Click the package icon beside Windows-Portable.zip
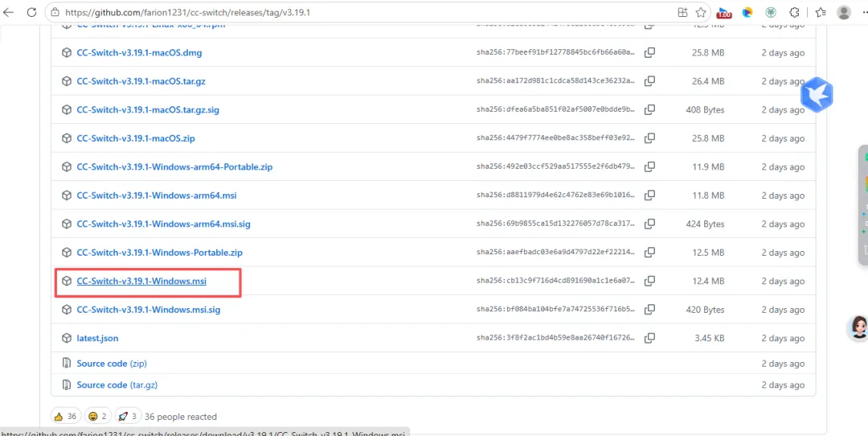Screen dimensions: 868x436 (67, 253)
